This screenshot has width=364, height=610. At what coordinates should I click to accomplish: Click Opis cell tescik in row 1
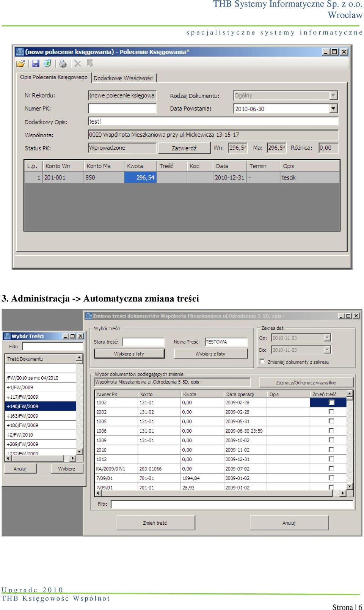point(310,177)
